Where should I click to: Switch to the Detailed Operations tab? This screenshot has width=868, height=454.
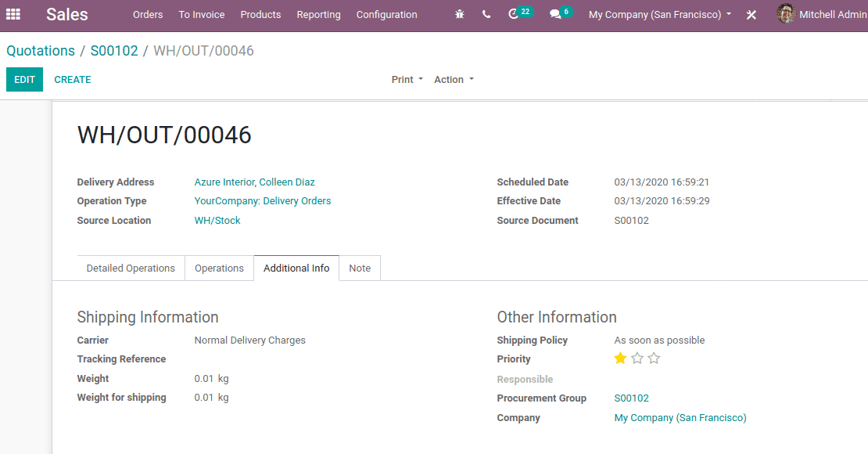pyautogui.click(x=131, y=268)
